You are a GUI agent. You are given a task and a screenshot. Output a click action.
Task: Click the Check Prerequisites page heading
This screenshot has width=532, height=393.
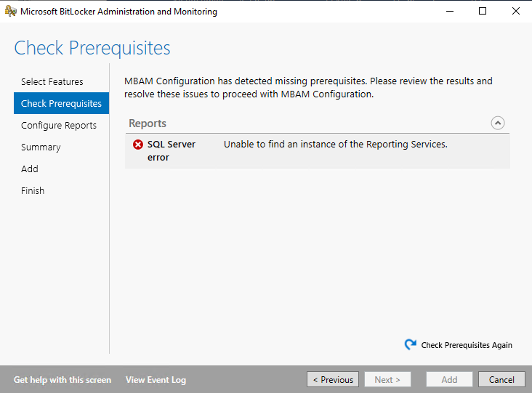(92, 48)
